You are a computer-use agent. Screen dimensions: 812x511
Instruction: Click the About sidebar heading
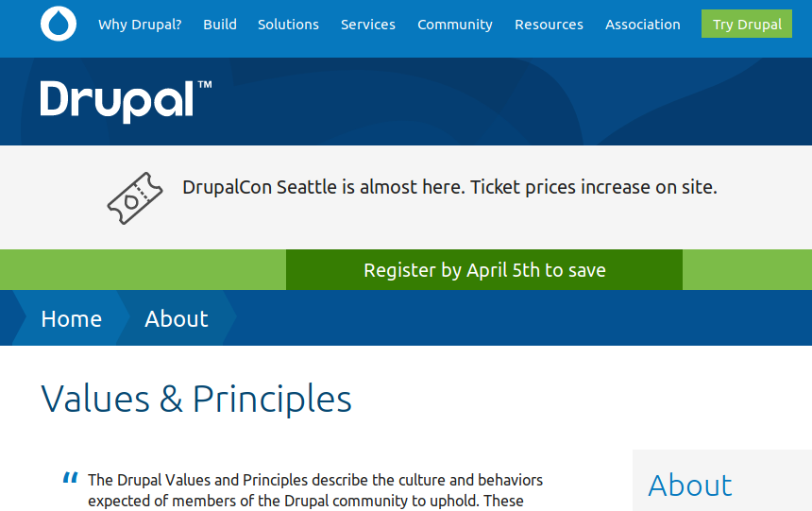click(x=690, y=485)
